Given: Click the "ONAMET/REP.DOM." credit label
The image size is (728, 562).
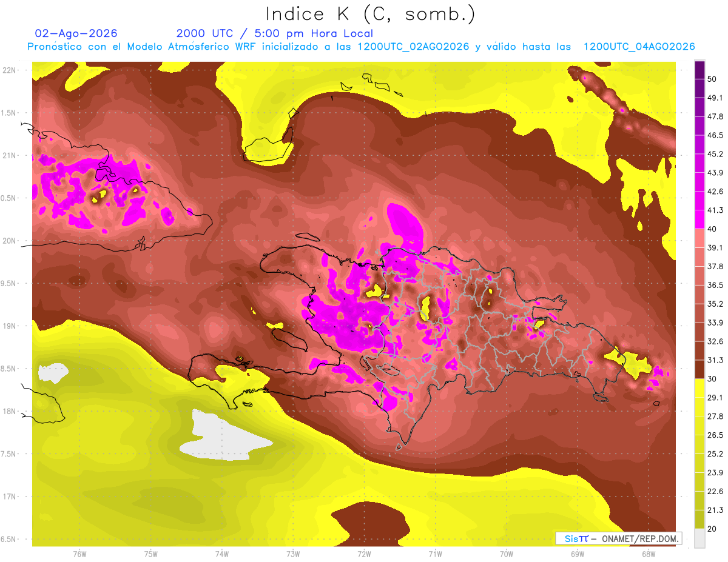Looking at the screenshot, I should click(640, 538).
